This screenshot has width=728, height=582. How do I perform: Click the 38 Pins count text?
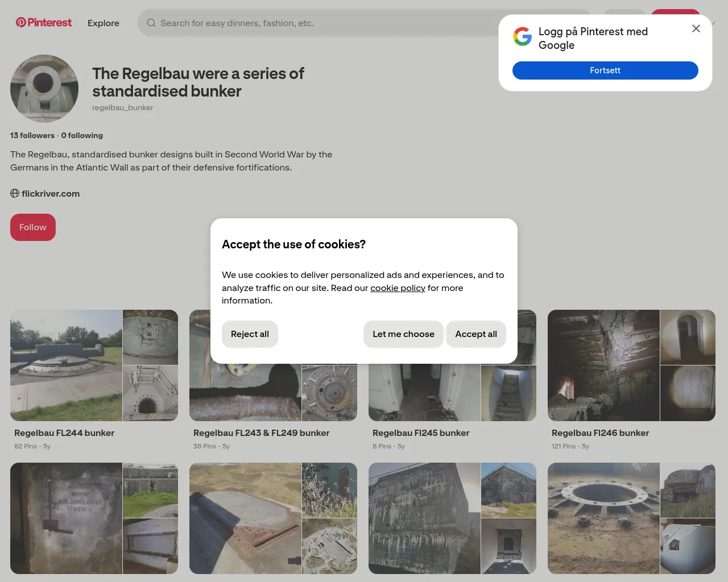205,446
